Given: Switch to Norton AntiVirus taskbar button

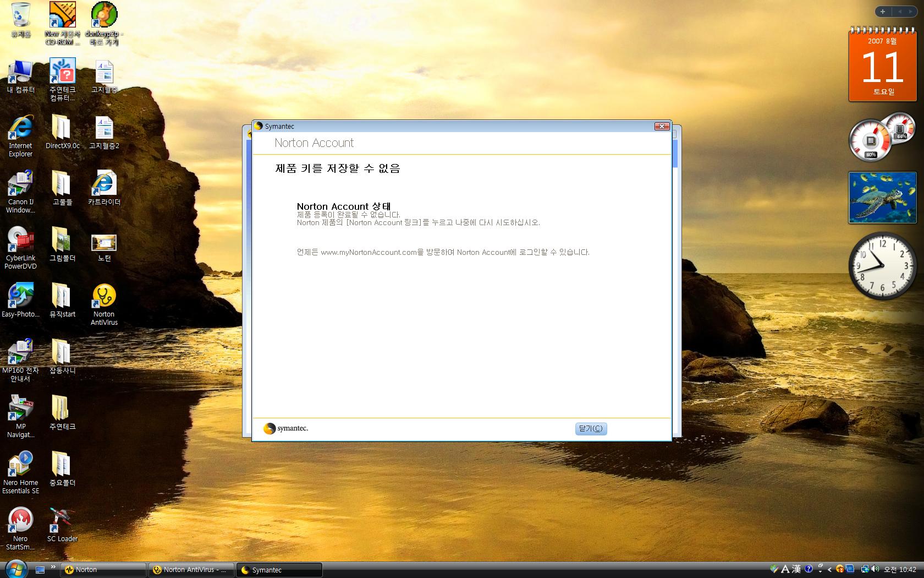Looking at the screenshot, I should point(191,570).
